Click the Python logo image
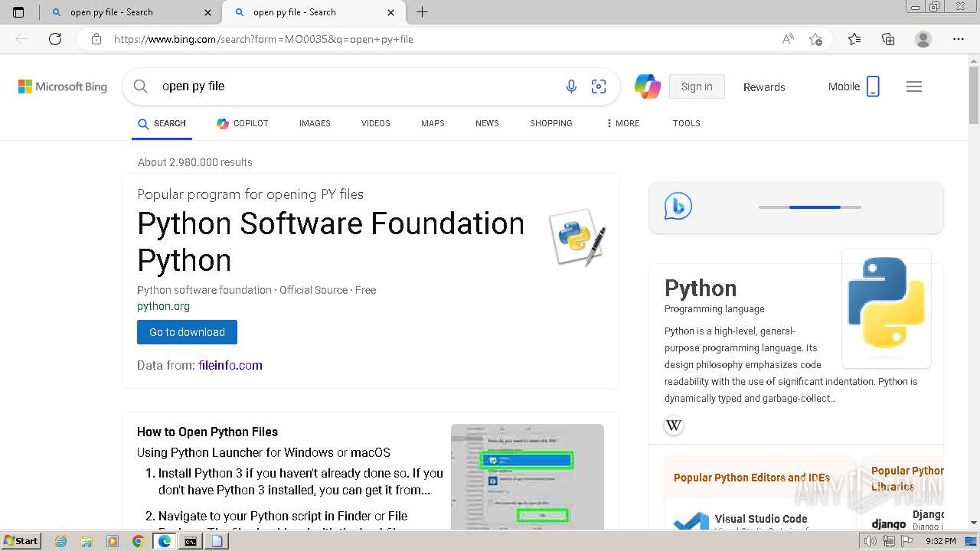The image size is (980, 551). coord(887,308)
